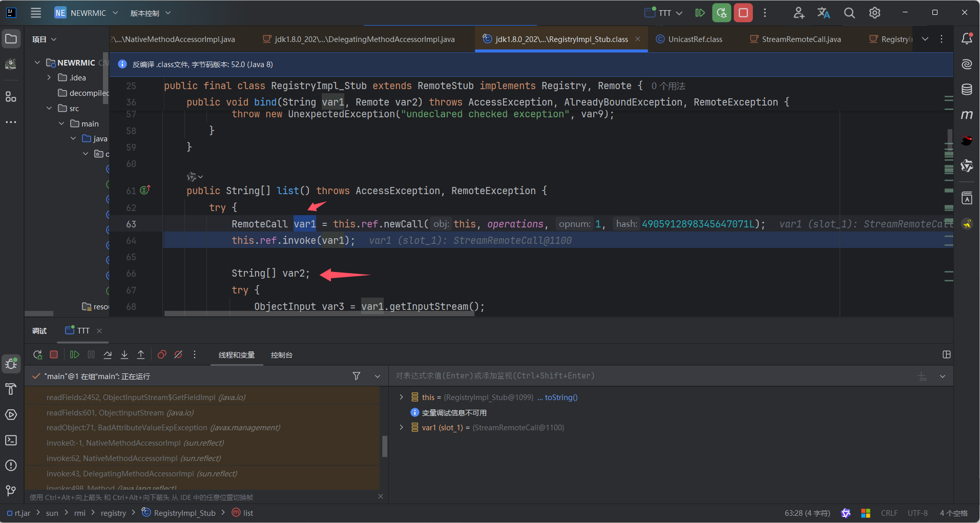Open the Structure tool window icon

pyautogui.click(x=11, y=97)
